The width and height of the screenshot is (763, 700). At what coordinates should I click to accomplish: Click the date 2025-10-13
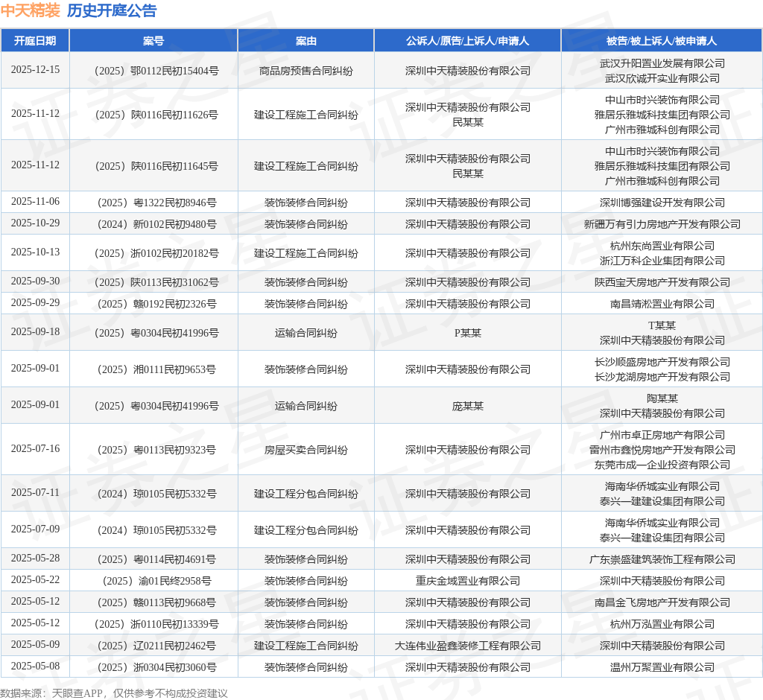tap(35, 252)
